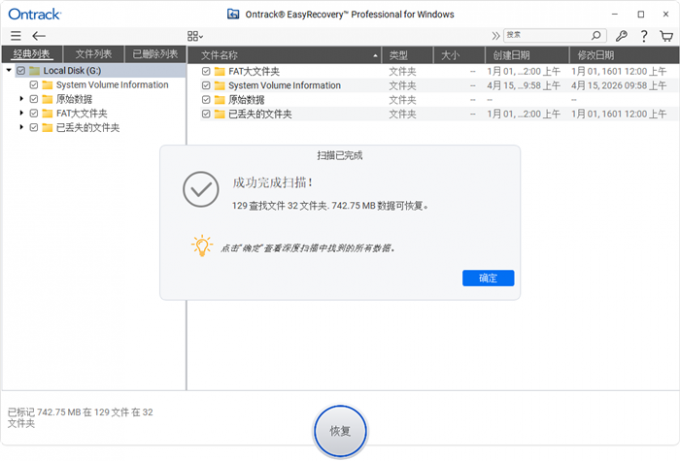
Task: Expand the double chevron toolbar icon
Action: tap(495, 36)
